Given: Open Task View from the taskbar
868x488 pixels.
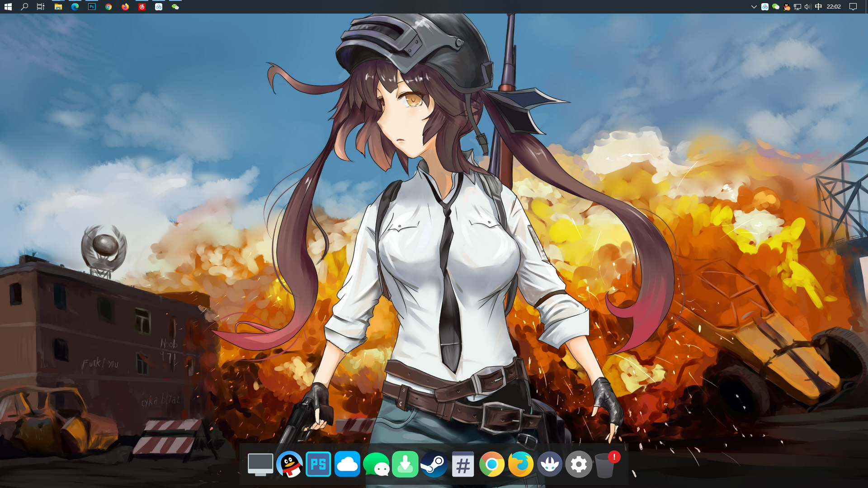Looking at the screenshot, I should click(41, 7).
